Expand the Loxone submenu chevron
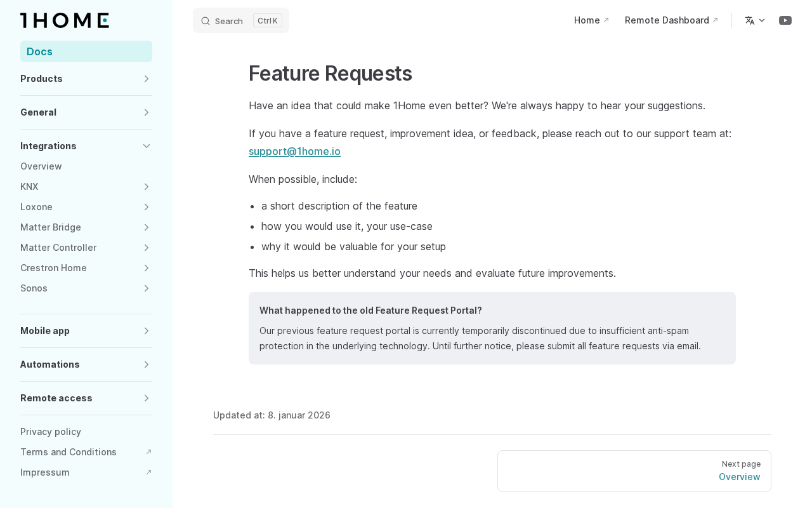The width and height of the screenshot is (812, 508). pyautogui.click(x=147, y=207)
